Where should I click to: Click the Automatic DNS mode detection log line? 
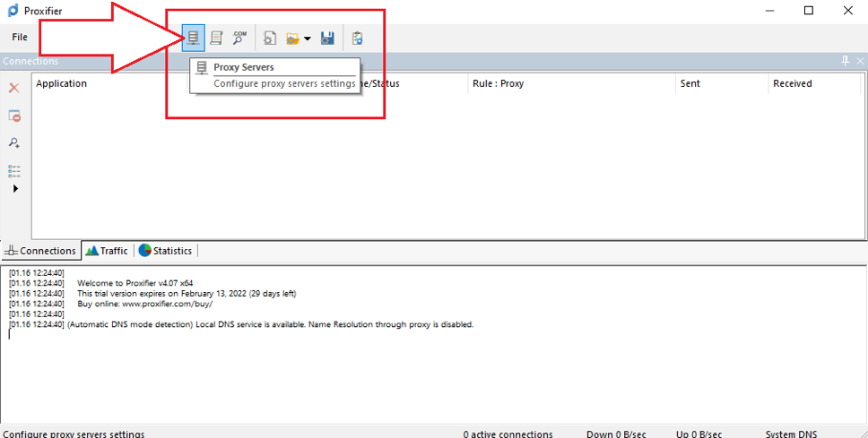pos(271,324)
